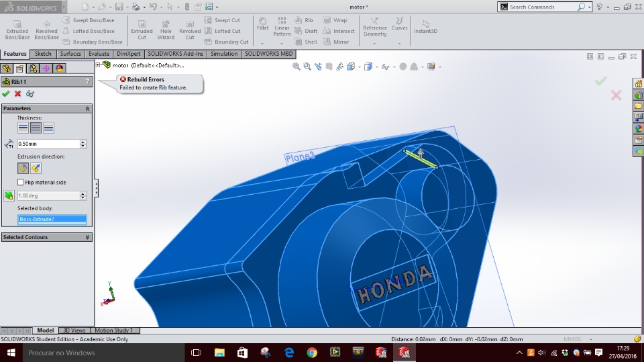Open SOLIDWORKS MBD tab
Viewport: 644px width, 362px height.
point(268,54)
